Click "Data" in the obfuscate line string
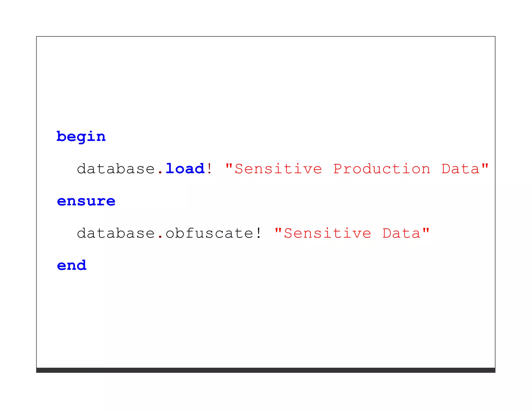The image size is (532, 411). [x=401, y=233]
